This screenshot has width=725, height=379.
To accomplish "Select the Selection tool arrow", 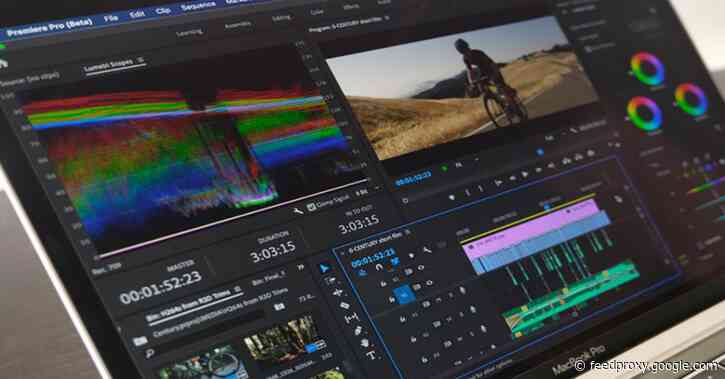I will click(x=325, y=268).
